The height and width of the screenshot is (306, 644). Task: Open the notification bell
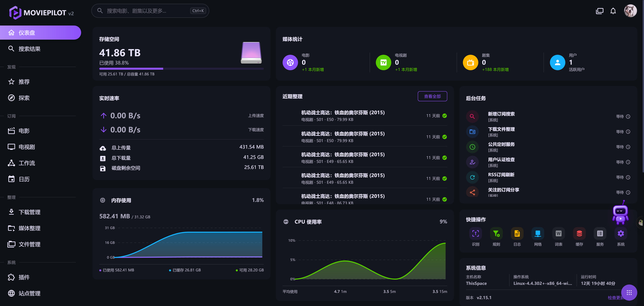pyautogui.click(x=613, y=11)
